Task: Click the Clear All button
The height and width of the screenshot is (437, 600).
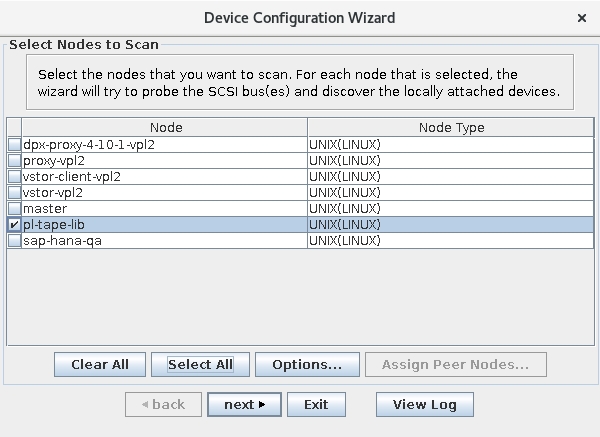Action: (x=99, y=365)
